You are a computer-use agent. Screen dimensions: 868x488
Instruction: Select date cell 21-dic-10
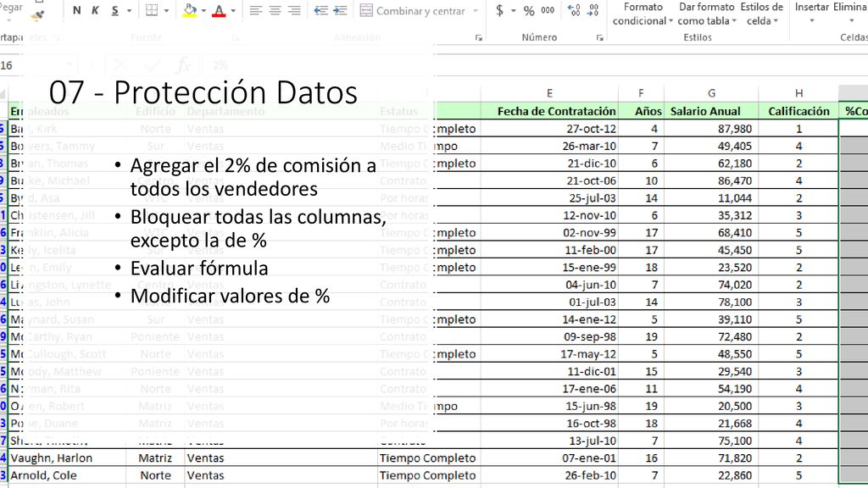(549, 164)
